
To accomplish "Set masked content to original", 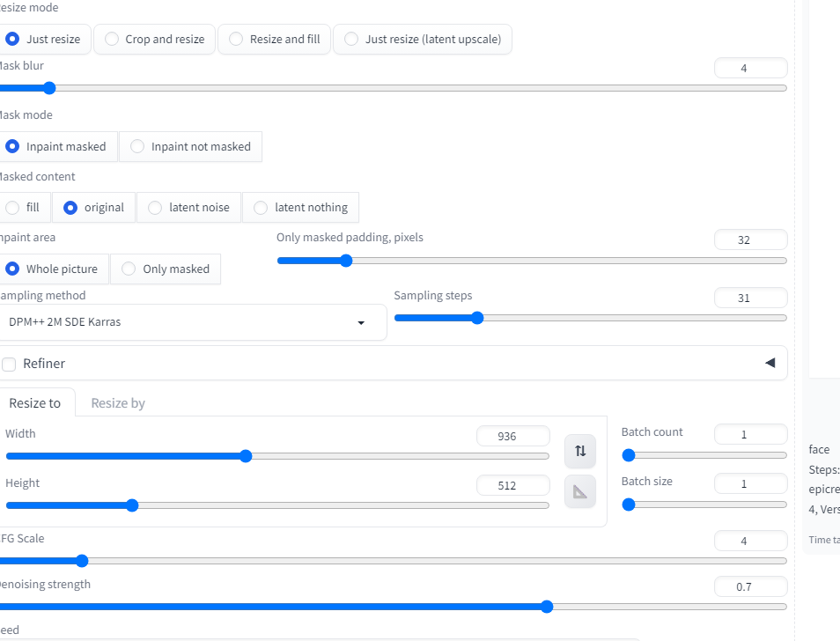I will 93,207.
